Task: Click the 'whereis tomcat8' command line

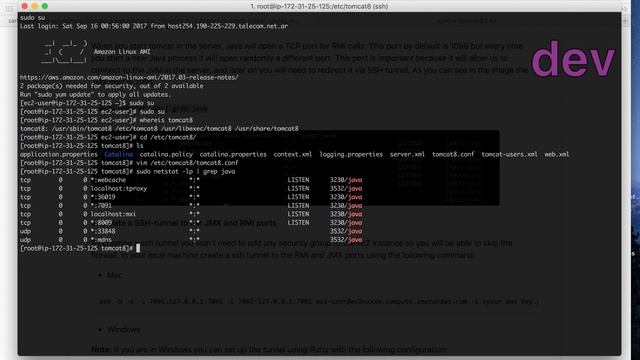Action: click(107, 120)
